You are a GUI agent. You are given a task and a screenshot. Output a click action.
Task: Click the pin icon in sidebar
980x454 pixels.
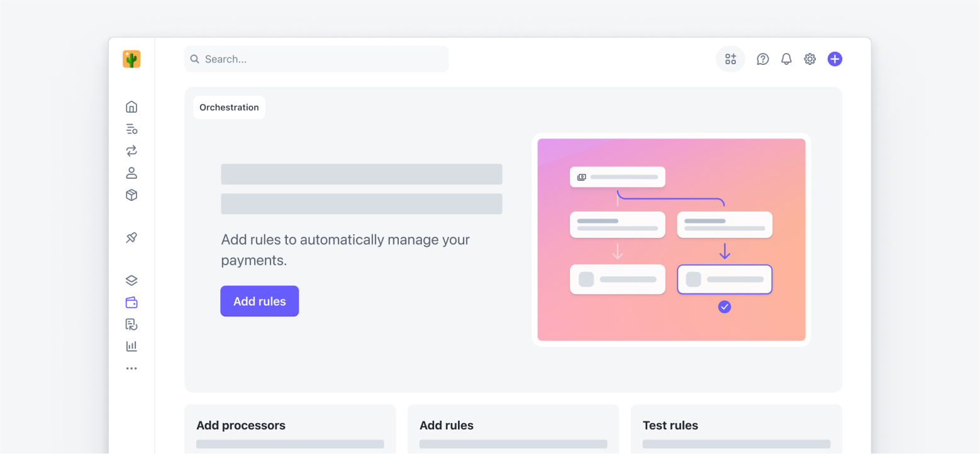click(x=131, y=237)
